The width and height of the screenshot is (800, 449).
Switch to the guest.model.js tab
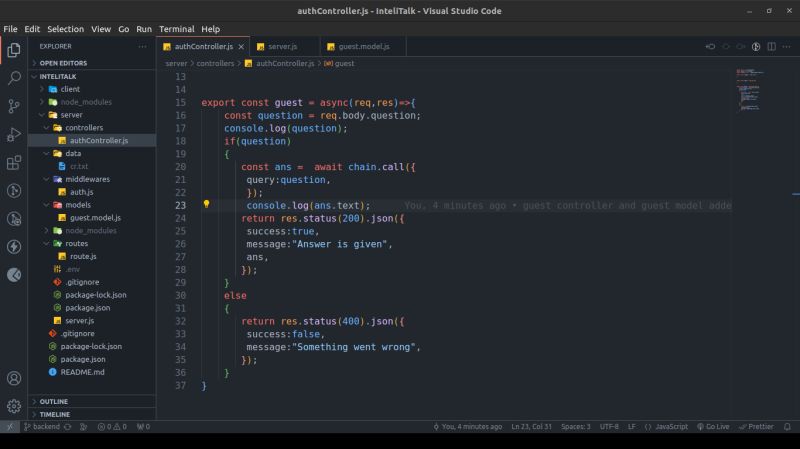pyautogui.click(x=362, y=46)
